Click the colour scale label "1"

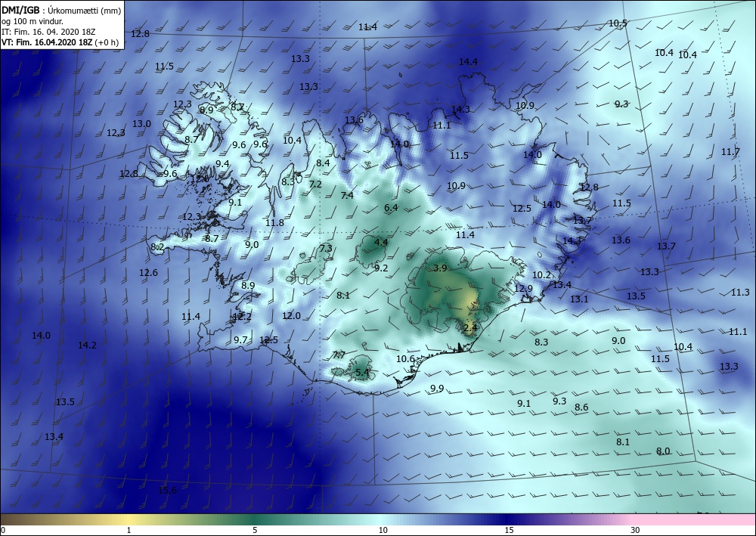129,530
